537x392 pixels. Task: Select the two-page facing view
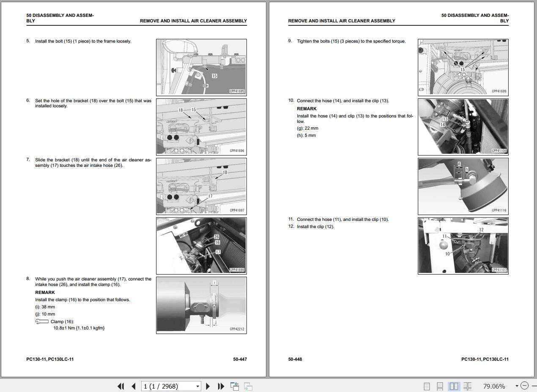click(x=454, y=386)
